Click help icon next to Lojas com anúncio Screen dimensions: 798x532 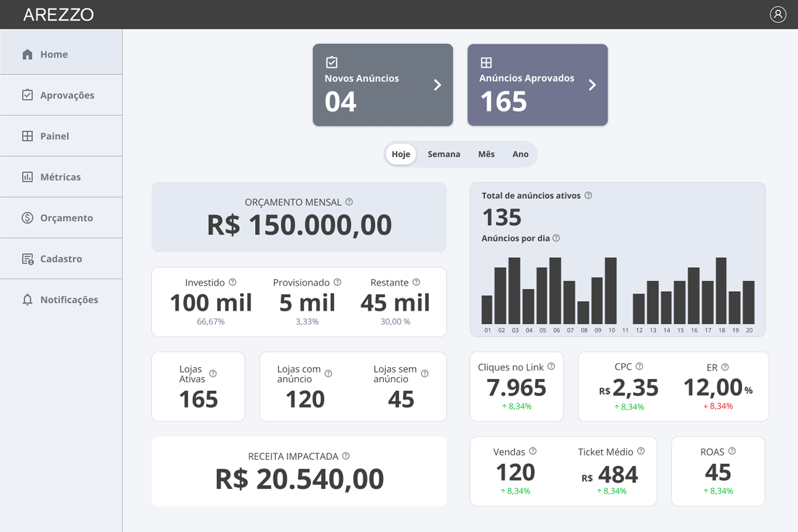pos(328,373)
